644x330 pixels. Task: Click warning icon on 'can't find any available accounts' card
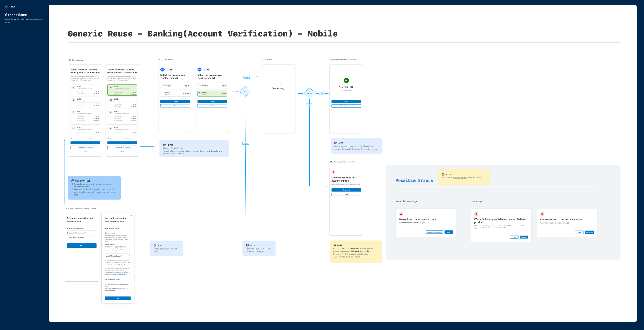coord(476,214)
